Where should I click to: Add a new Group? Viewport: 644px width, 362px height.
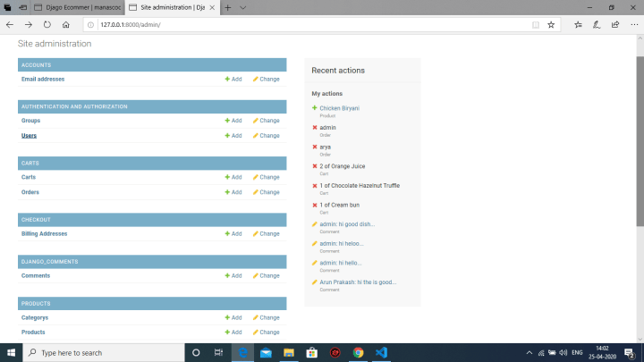[233, 121]
